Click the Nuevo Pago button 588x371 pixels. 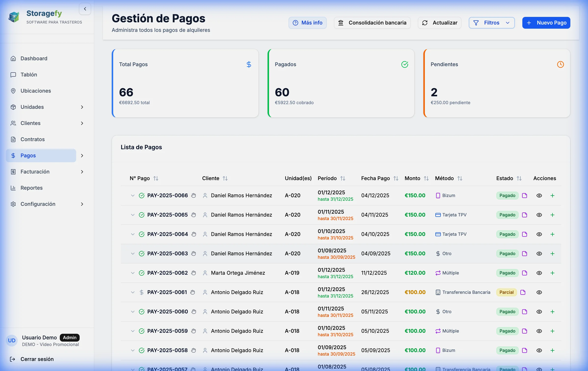[x=546, y=23]
